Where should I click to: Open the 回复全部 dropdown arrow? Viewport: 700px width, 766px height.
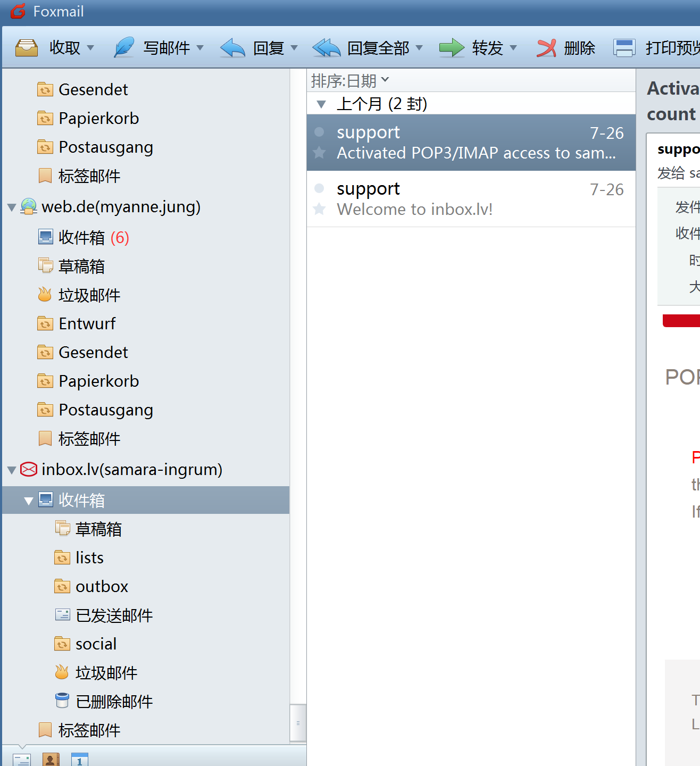[419, 48]
